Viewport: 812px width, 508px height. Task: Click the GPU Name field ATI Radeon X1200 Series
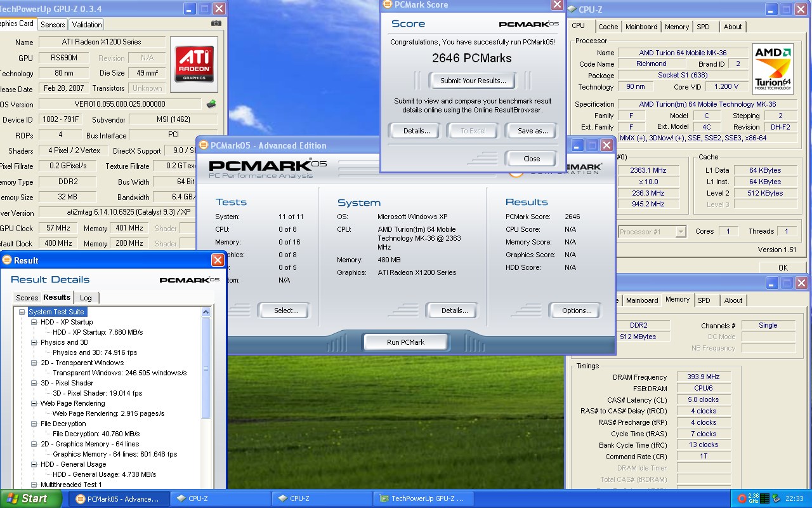tap(102, 42)
